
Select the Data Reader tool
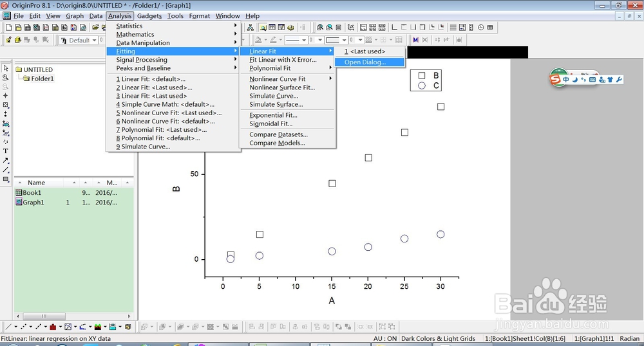[5, 105]
